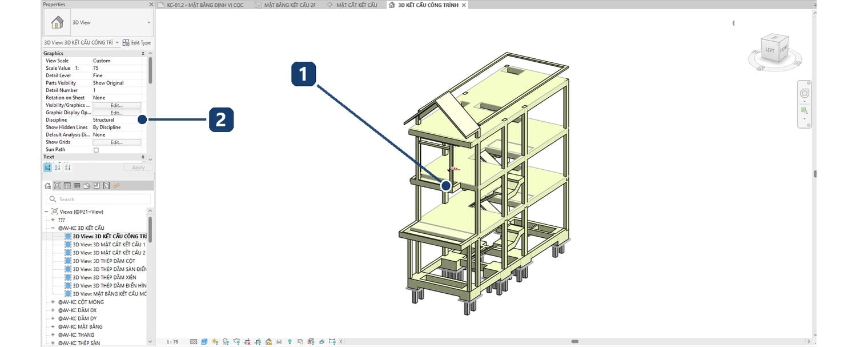This screenshot has width=868, height=347.
Task: Click the Edit Type button
Action: [x=137, y=42]
